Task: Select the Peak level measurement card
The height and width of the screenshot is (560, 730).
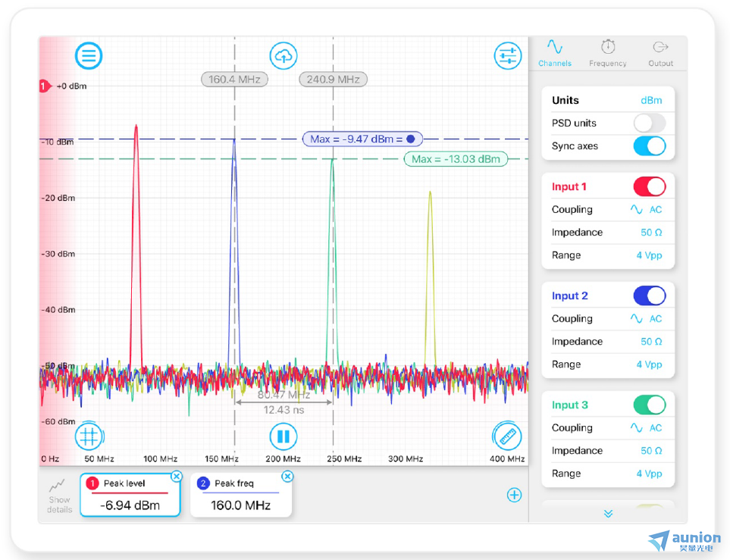Action: tap(130, 495)
